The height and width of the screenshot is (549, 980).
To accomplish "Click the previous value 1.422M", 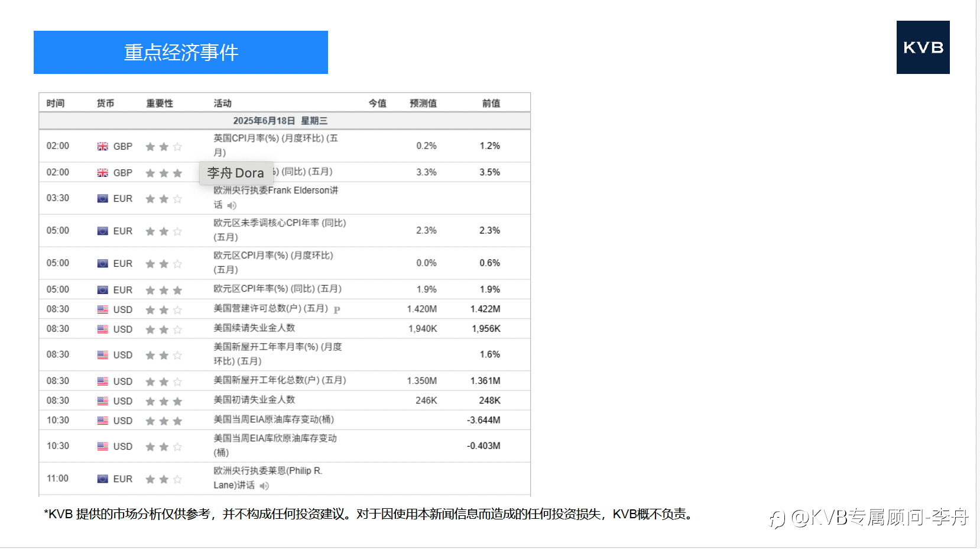I will (485, 309).
